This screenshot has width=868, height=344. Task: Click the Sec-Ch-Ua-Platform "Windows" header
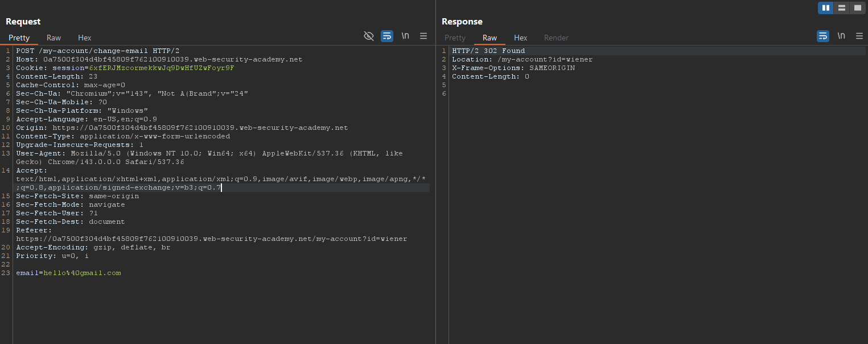82,110
